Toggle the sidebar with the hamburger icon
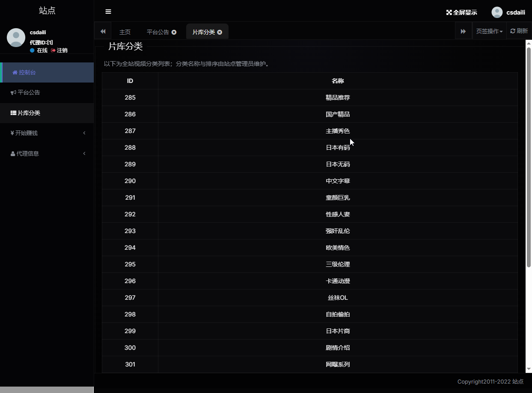The image size is (532, 393). (x=108, y=12)
